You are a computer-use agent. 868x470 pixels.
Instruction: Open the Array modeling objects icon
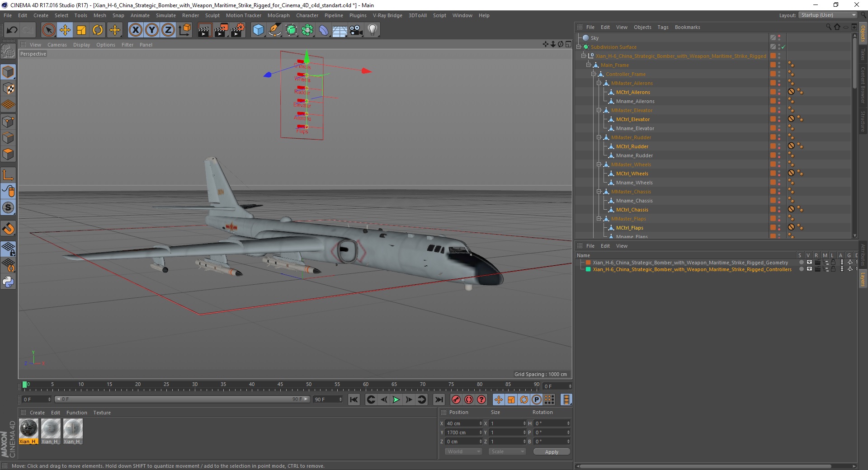[x=307, y=30]
